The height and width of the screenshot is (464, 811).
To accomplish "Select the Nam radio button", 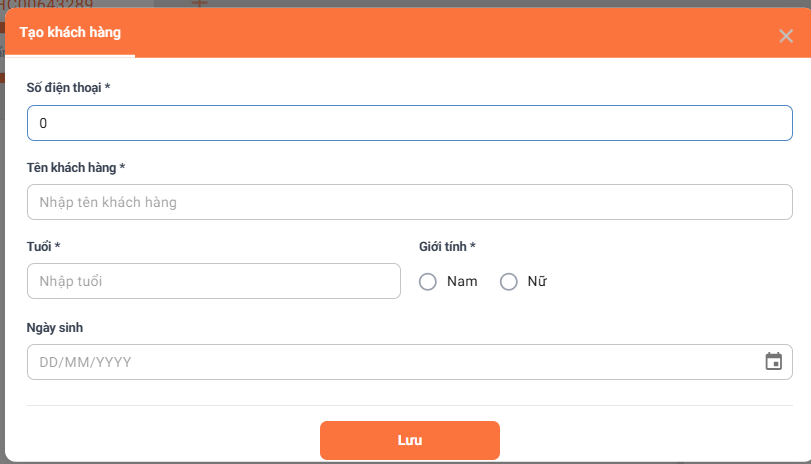I will coord(428,282).
